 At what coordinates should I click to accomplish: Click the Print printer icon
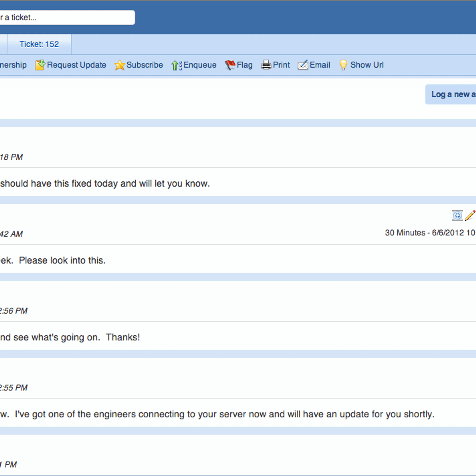(x=266, y=65)
